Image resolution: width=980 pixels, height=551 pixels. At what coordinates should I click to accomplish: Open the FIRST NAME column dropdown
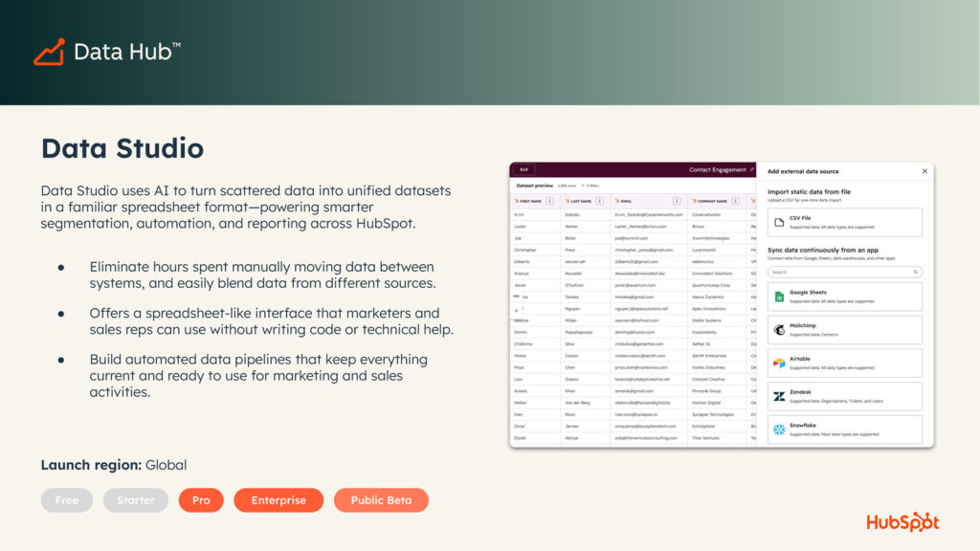coord(548,201)
